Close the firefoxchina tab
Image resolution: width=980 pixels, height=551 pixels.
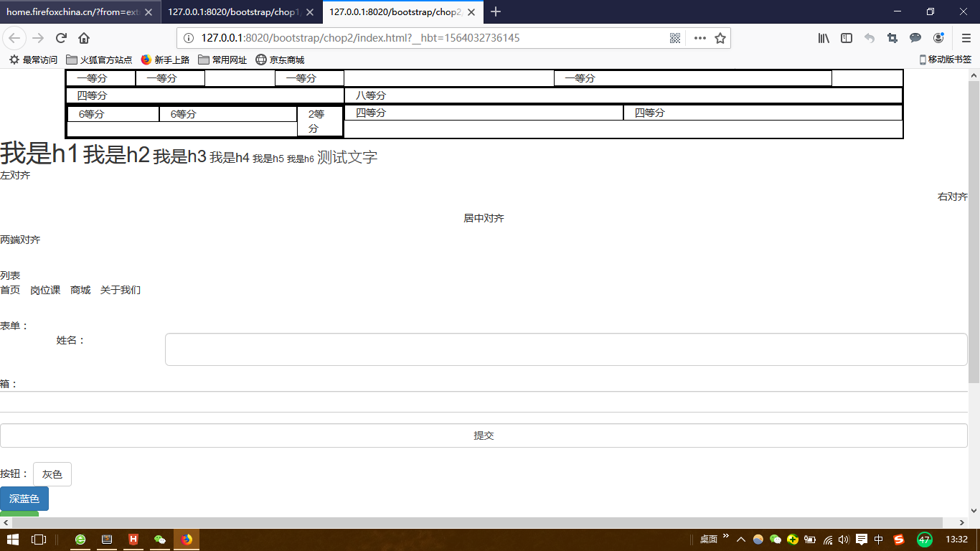tap(149, 12)
